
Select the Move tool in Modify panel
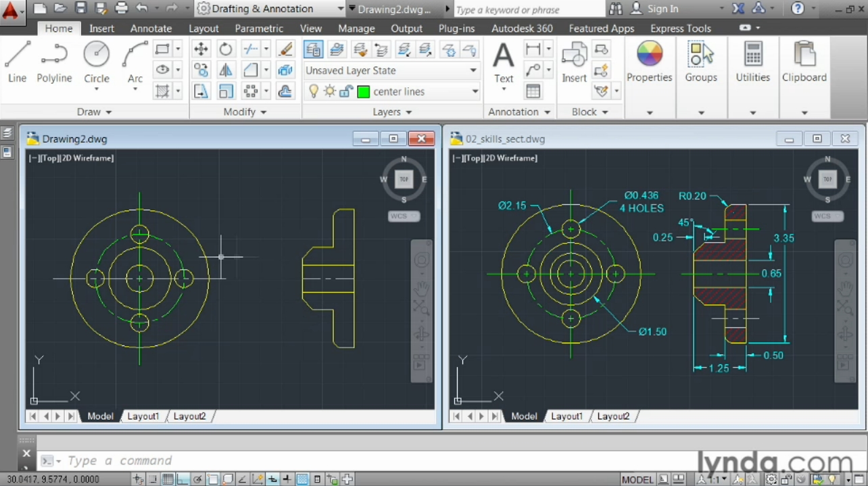201,49
